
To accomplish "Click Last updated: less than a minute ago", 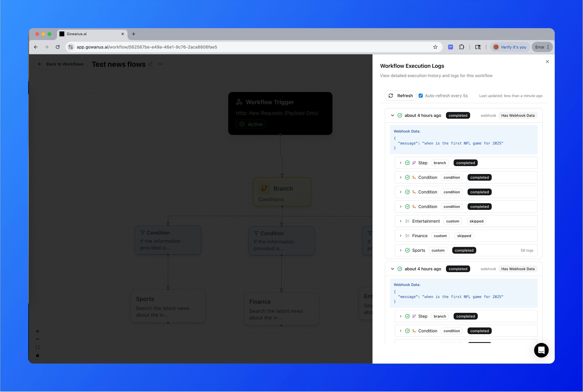I will [x=511, y=96].
